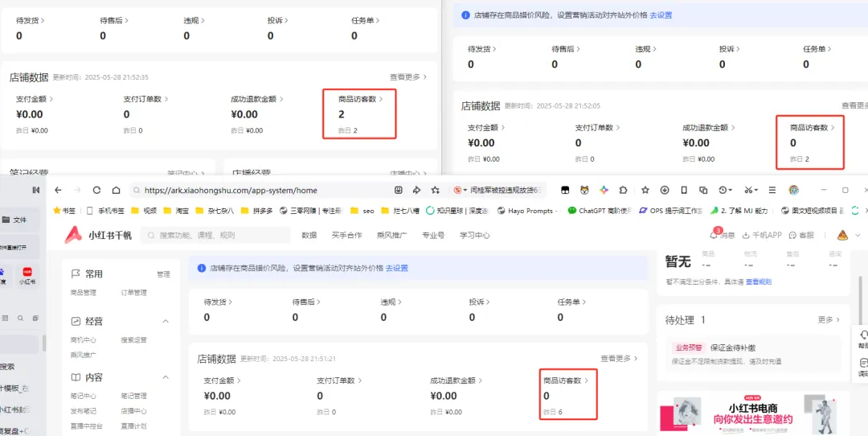
Task: Open the browser downloads icon
Action: (665, 190)
